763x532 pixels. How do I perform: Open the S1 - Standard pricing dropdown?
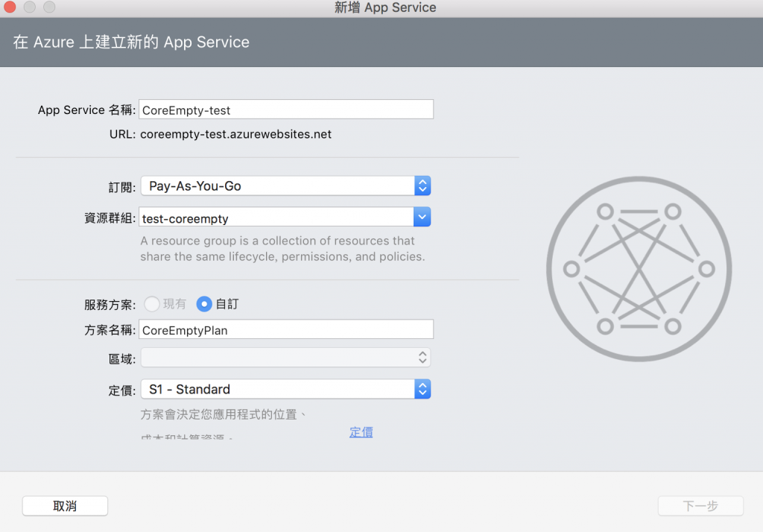click(x=285, y=390)
